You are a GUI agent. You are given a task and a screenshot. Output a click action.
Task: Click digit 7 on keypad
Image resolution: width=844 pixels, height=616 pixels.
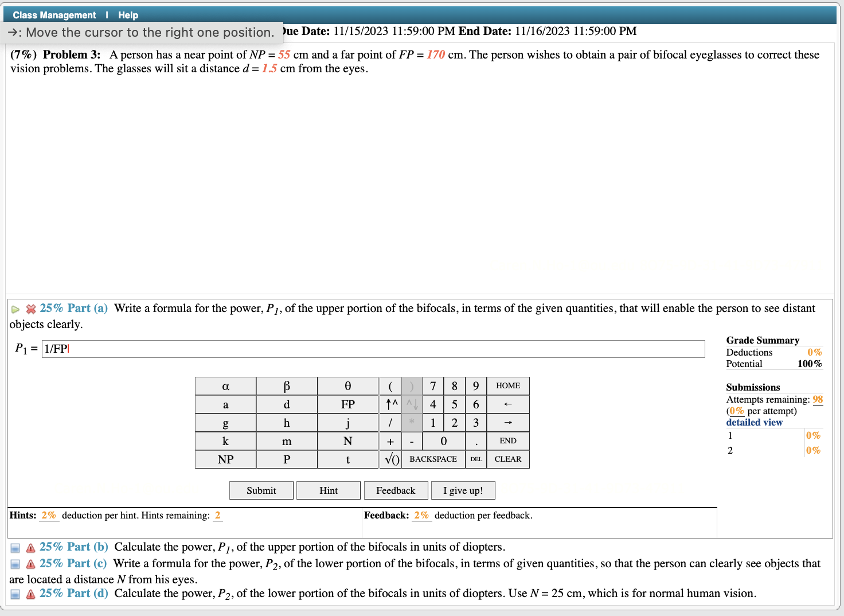433,386
